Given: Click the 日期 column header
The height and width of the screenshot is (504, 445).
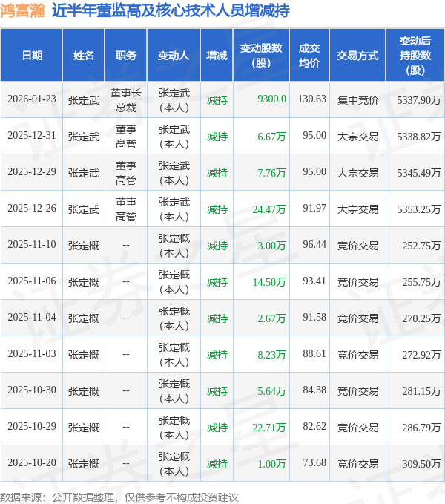Looking at the screenshot, I should click(x=32, y=55).
